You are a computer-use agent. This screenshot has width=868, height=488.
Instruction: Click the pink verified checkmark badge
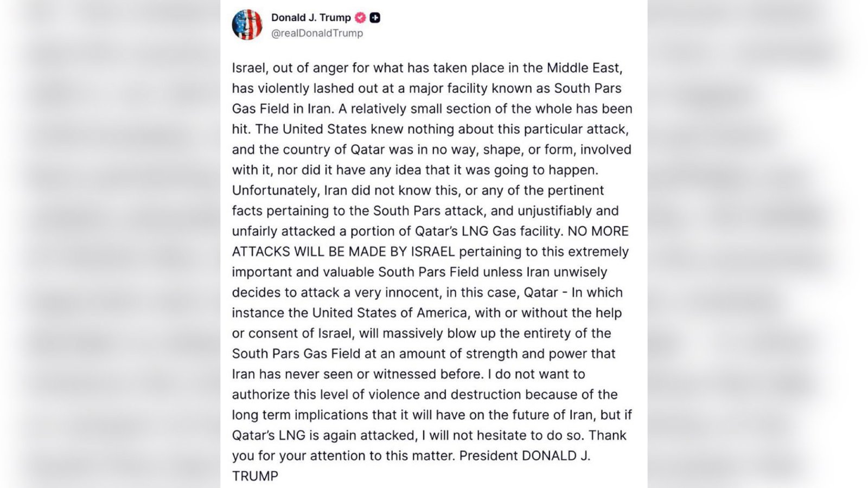point(360,18)
